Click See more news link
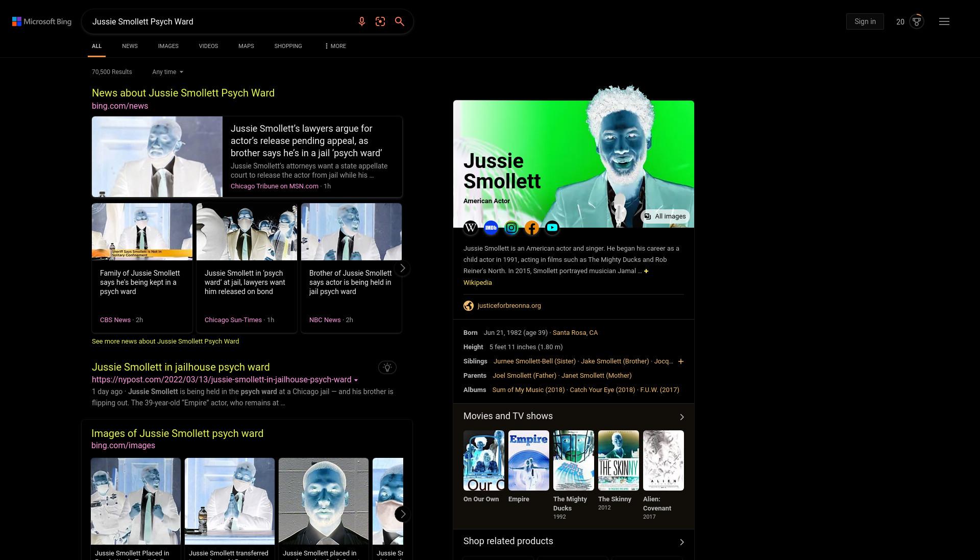Image resolution: width=980 pixels, height=560 pixels. click(165, 342)
